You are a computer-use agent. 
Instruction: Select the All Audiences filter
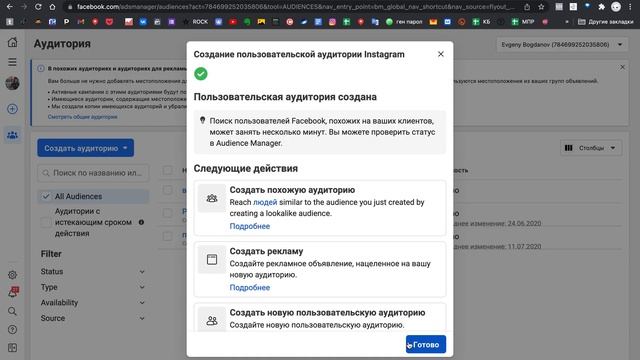[93, 196]
